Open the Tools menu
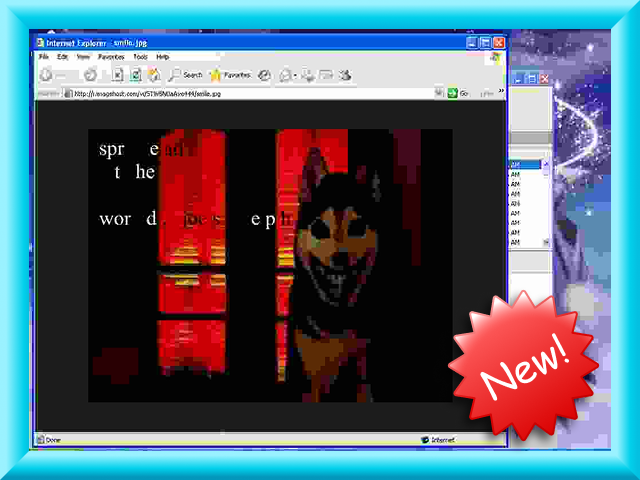 pos(140,57)
